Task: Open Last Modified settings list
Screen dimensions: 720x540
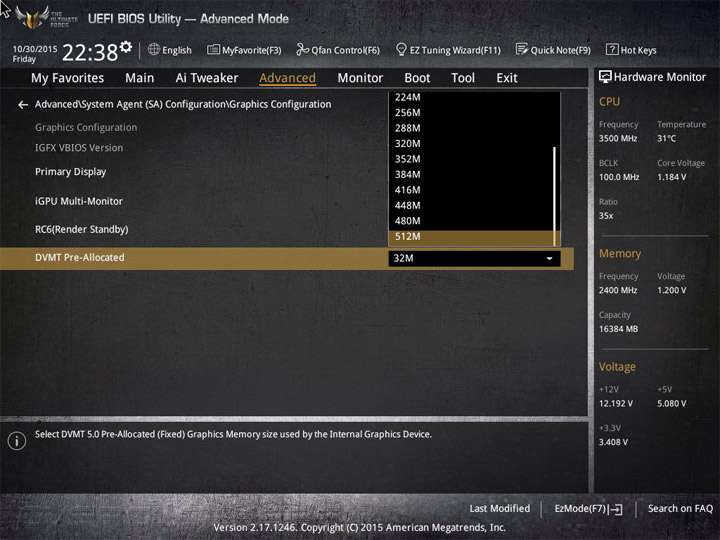Action: point(500,509)
